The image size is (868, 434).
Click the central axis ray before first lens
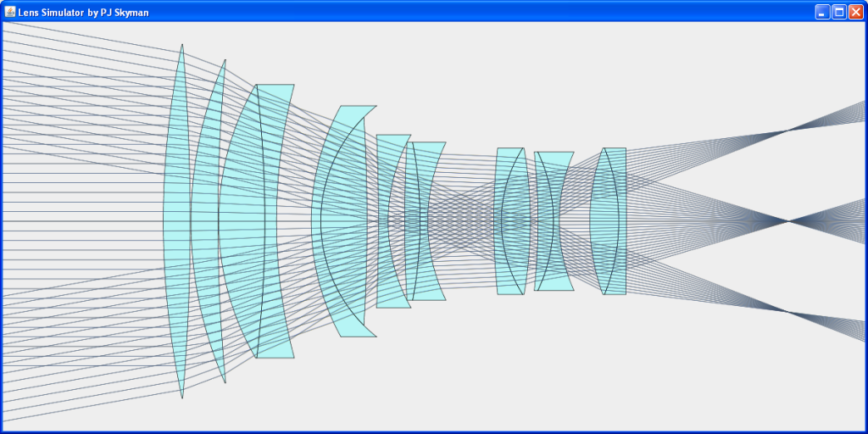point(85,220)
